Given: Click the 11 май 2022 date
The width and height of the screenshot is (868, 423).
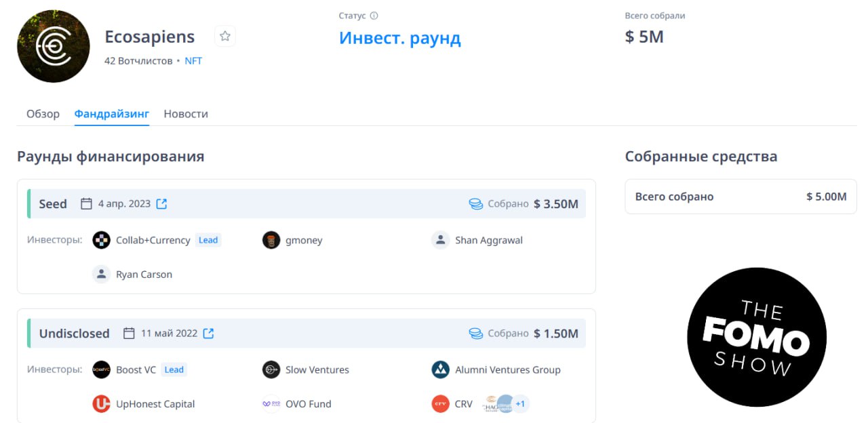Looking at the screenshot, I should pyautogui.click(x=170, y=333).
